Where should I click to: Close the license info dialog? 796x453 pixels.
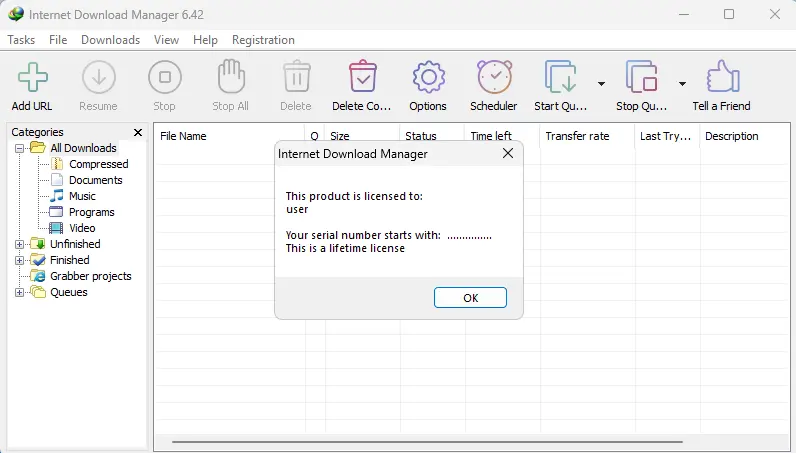508,153
